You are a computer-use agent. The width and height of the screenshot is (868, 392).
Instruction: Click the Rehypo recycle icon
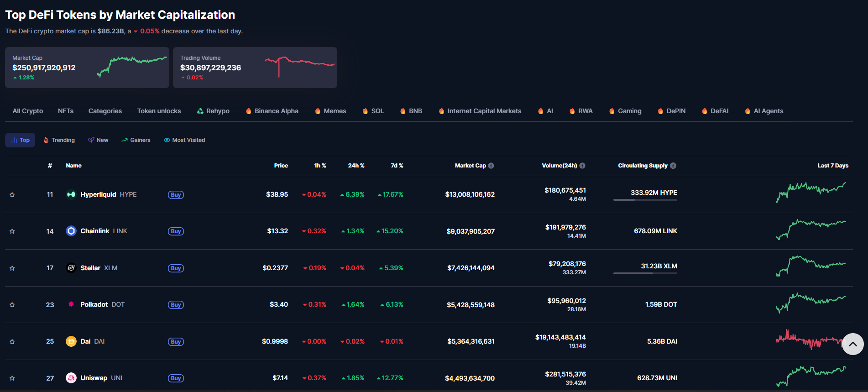pyautogui.click(x=200, y=111)
